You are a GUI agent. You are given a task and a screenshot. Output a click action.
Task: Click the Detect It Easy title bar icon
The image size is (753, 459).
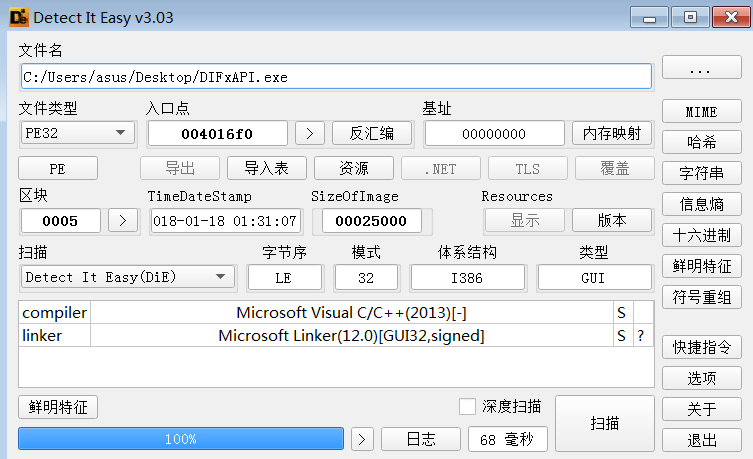tap(19, 18)
